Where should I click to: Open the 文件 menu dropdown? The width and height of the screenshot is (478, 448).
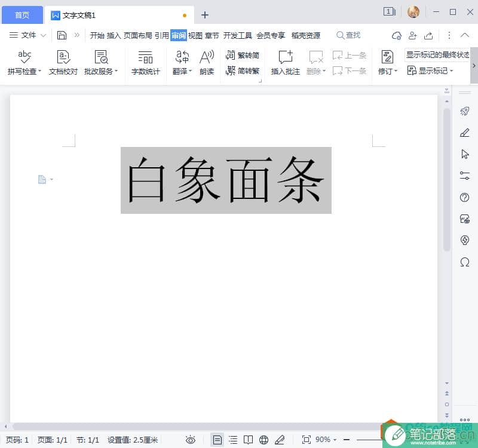[x=27, y=35]
